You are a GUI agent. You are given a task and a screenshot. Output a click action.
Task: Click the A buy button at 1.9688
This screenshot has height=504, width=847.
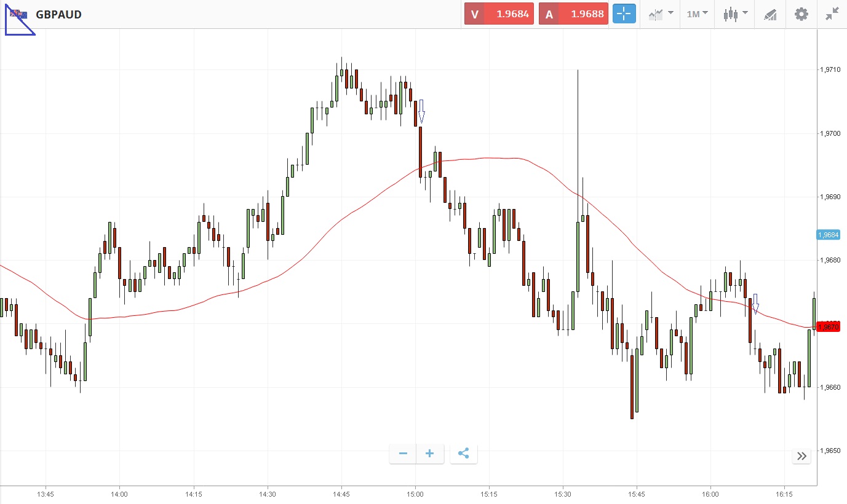[x=573, y=14]
